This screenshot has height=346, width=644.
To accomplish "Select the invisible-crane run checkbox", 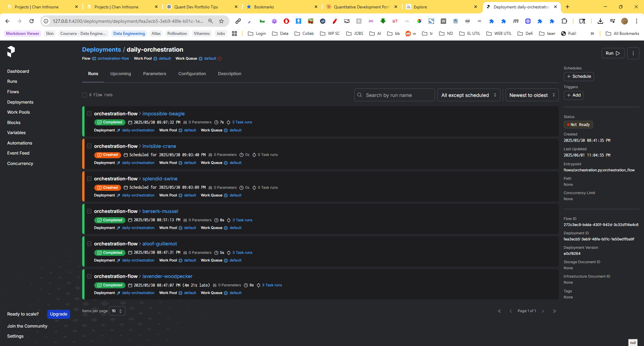I will coord(89,146).
